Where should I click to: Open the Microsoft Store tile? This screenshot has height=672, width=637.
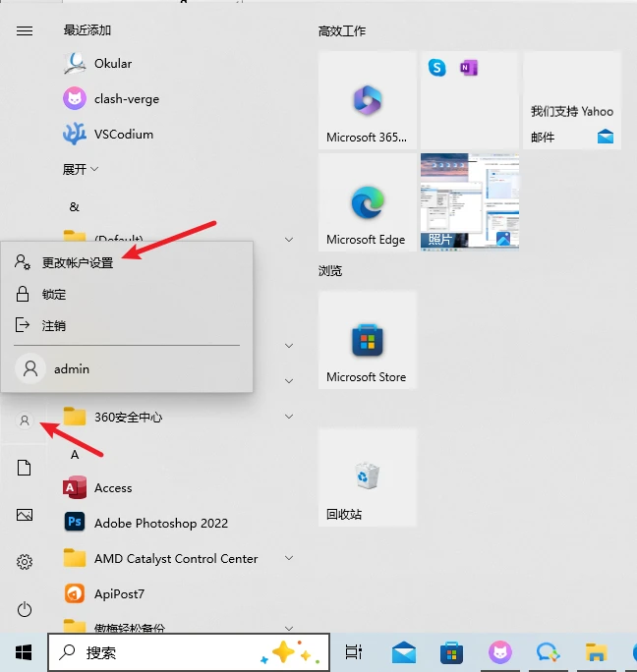point(368,340)
